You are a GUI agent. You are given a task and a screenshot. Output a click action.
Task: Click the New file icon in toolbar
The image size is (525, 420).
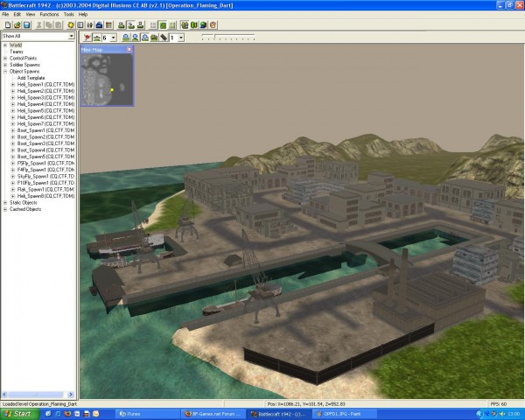coord(6,25)
